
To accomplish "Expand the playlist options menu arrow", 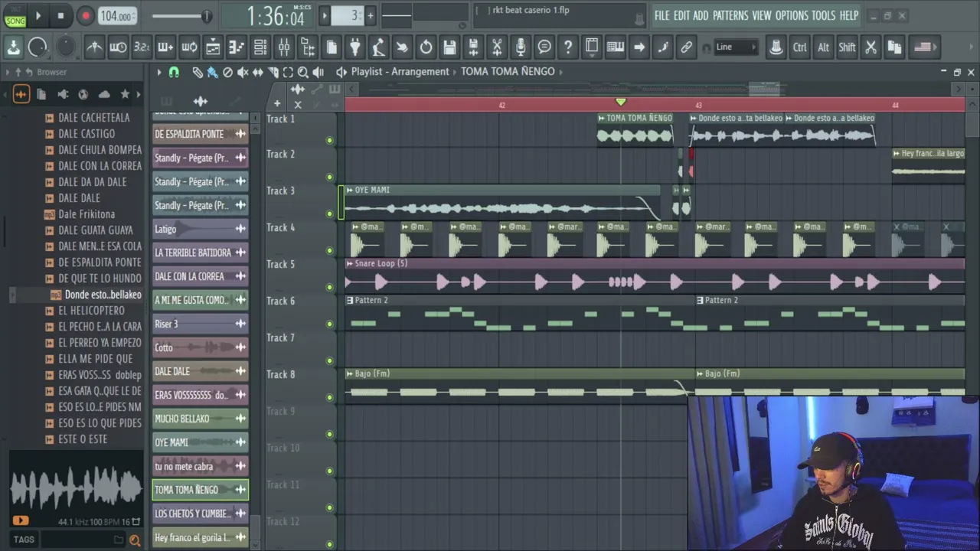I will (159, 72).
